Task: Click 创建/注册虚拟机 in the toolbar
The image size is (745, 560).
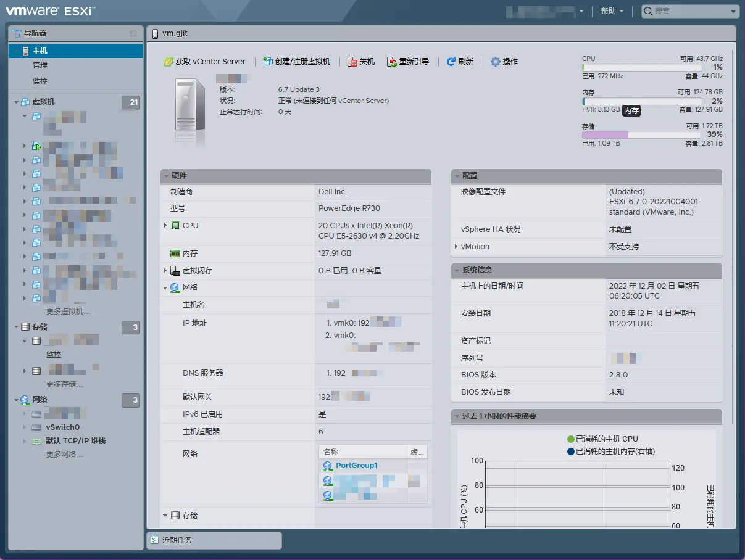Action: [297, 62]
